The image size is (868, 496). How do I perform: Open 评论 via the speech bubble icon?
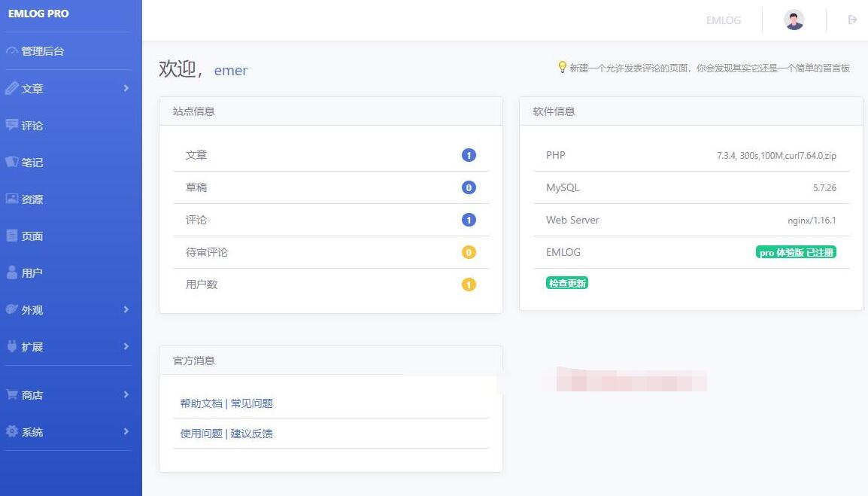pos(14,125)
